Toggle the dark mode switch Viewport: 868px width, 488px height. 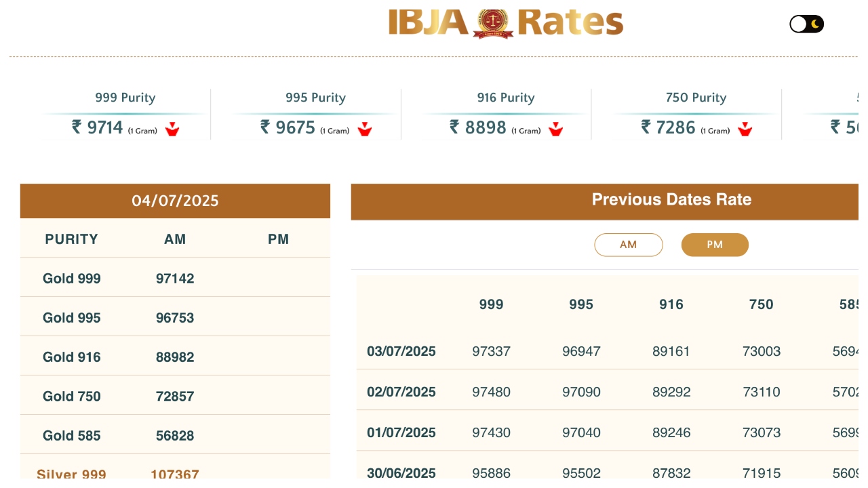click(x=806, y=24)
